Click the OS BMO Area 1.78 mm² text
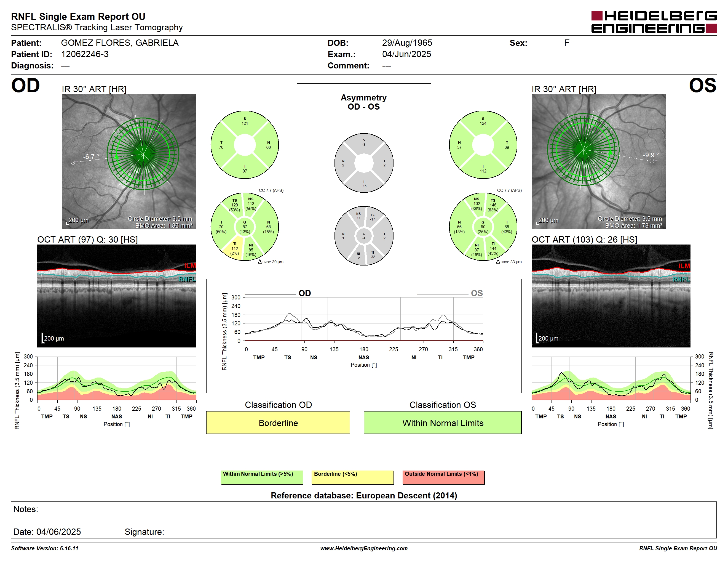Image resolution: width=728 pixels, height=563 pixels. (634, 226)
